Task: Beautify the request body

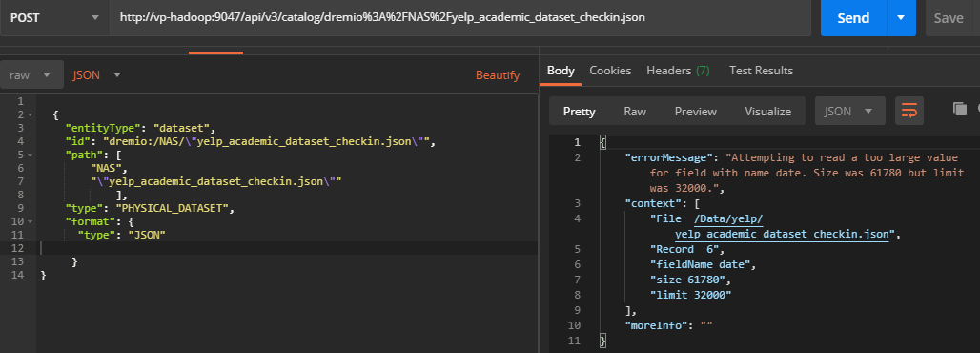Action: [498, 75]
